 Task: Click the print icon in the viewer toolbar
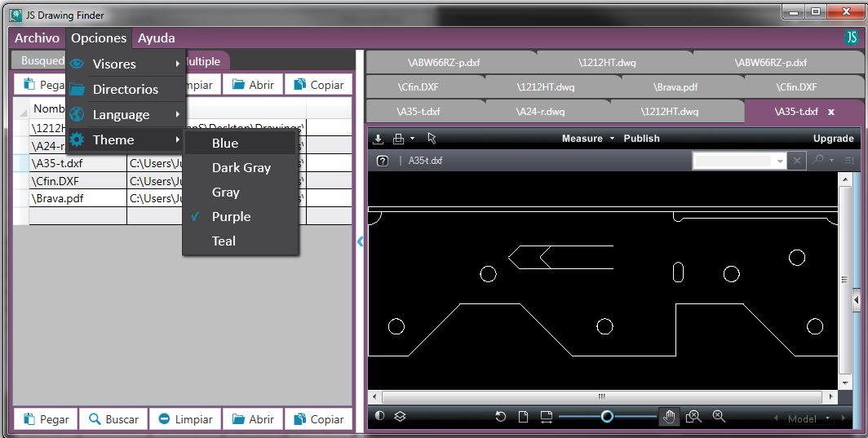pyautogui.click(x=399, y=139)
